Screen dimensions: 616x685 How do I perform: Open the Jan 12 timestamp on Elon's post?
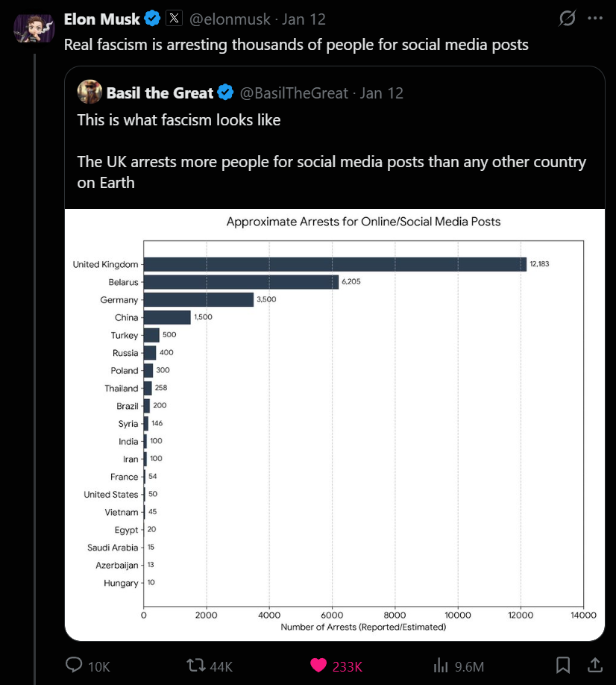click(304, 19)
